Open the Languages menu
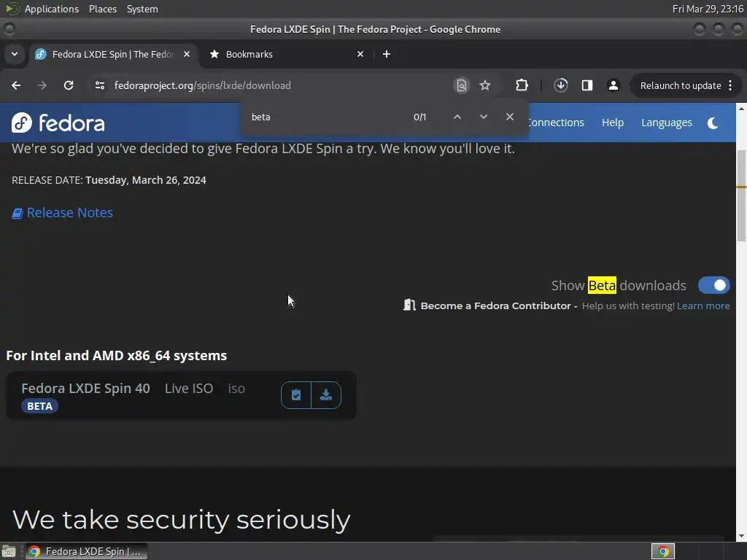 pyautogui.click(x=667, y=122)
